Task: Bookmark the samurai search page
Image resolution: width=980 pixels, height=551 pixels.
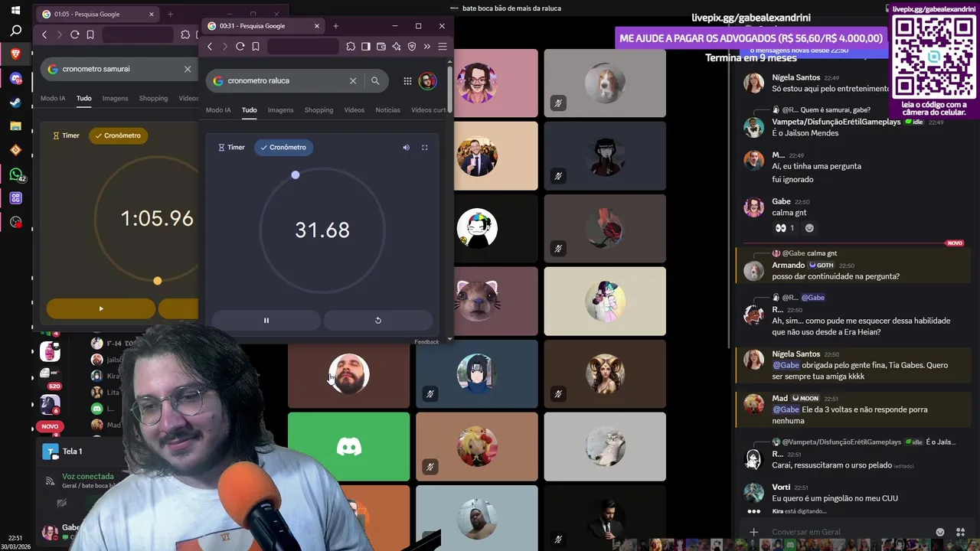Action: (x=90, y=34)
